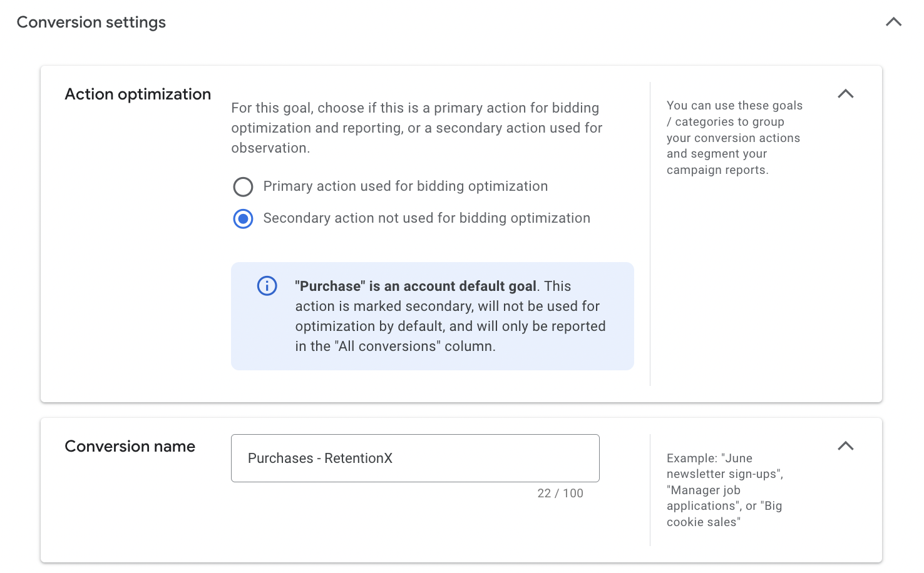Click inside the Conversion name text field
924x573 pixels.
point(415,458)
